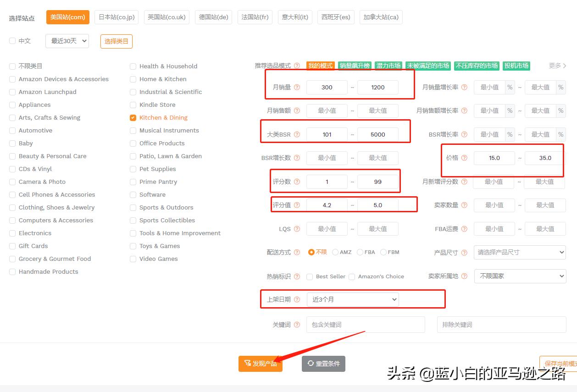Click the 选择类目 button
This screenshot has width=577, height=392.
116,41
